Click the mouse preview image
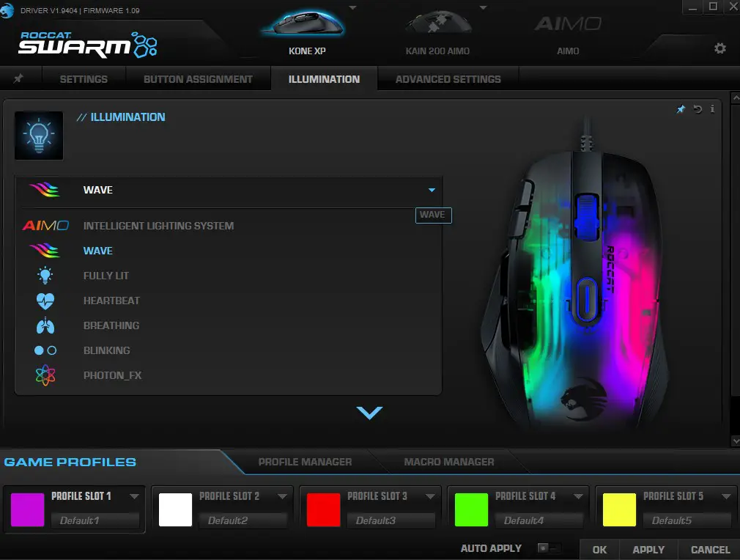Screen dimensions: 740x560 (x=576, y=274)
